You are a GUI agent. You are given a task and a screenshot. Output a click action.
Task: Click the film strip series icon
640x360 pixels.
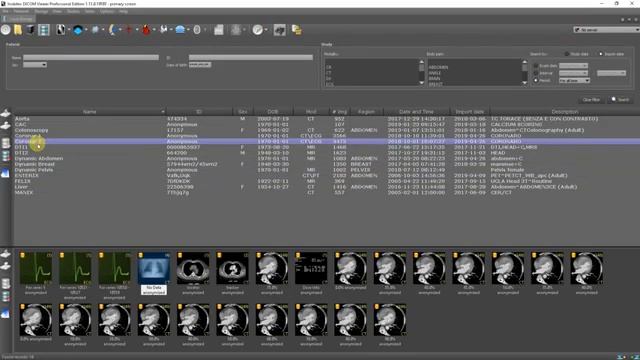(x=44, y=29)
